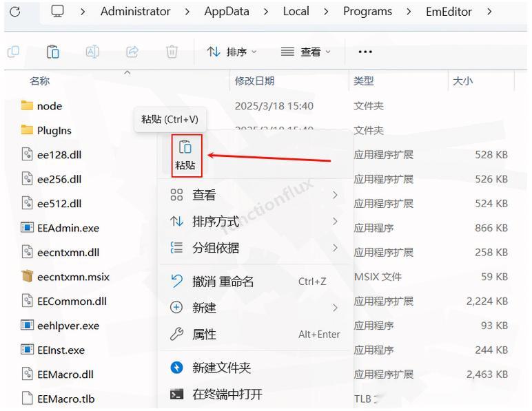Expand chevron after Programs breadcrumb
This screenshot has width=532, height=411.
[x=409, y=12]
